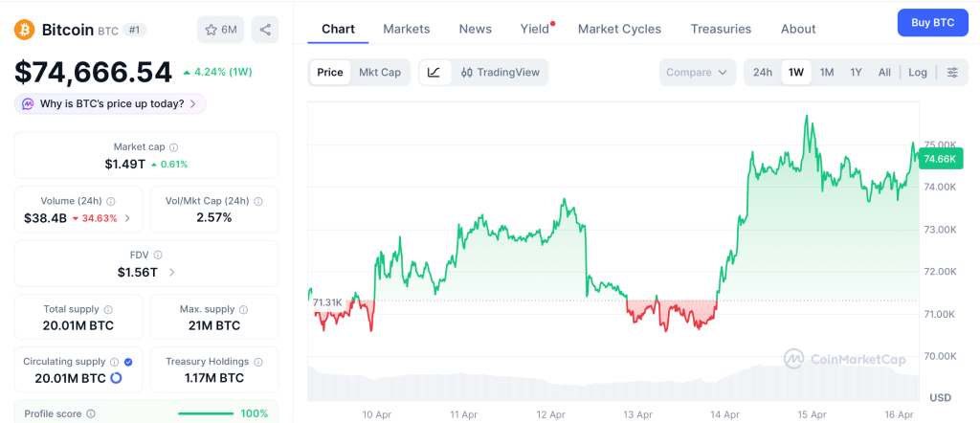Screen dimensions: 980x423
Task: Click the Circulating supply verified badge
Action: click(x=128, y=362)
